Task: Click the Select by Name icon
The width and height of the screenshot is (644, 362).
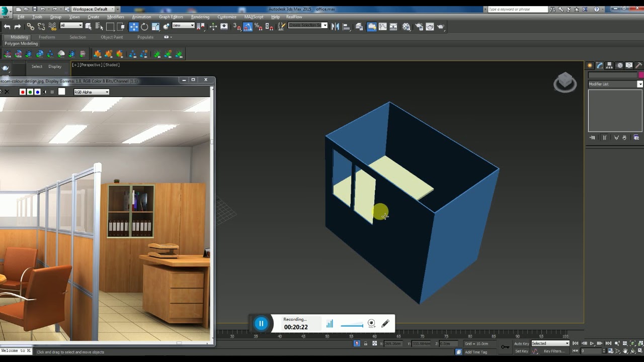Action: (99, 27)
